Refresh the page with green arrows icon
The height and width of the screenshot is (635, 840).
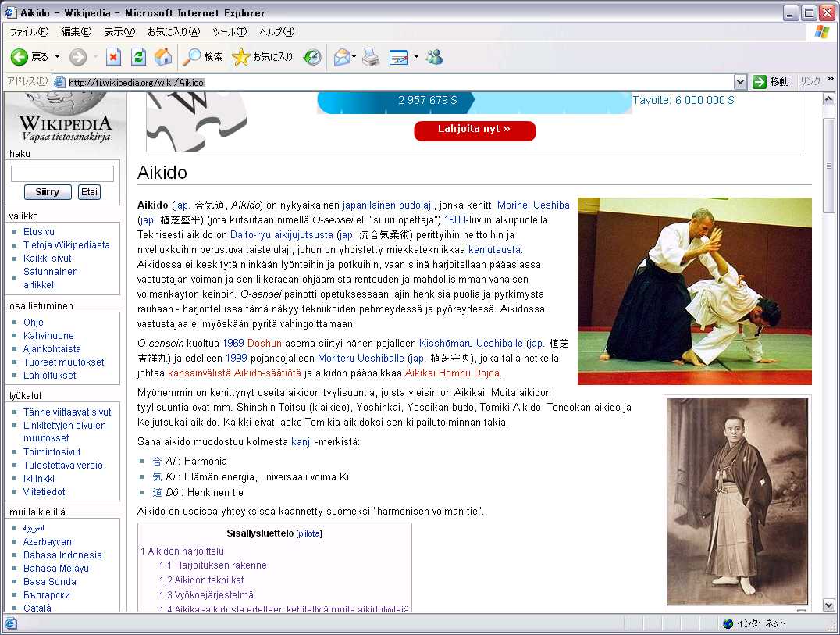pyautogui.click(x=138, y=57)
